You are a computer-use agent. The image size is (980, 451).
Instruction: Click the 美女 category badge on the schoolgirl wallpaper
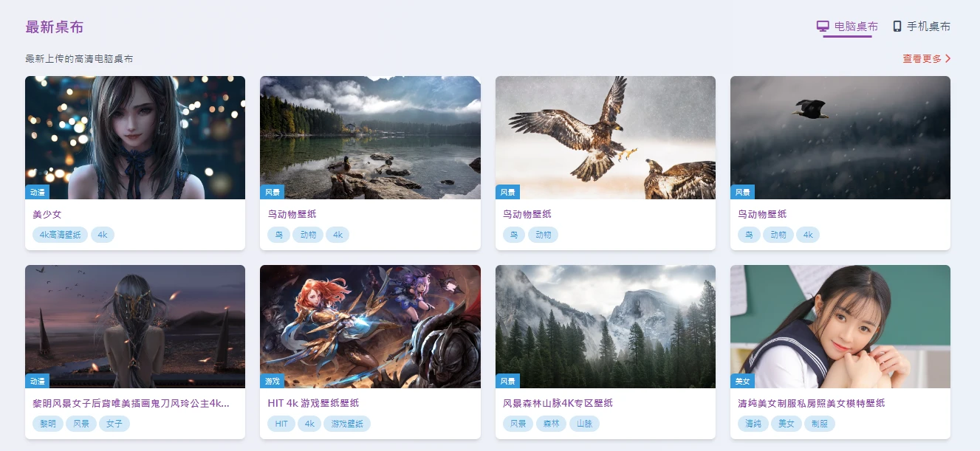click(742, 381)
